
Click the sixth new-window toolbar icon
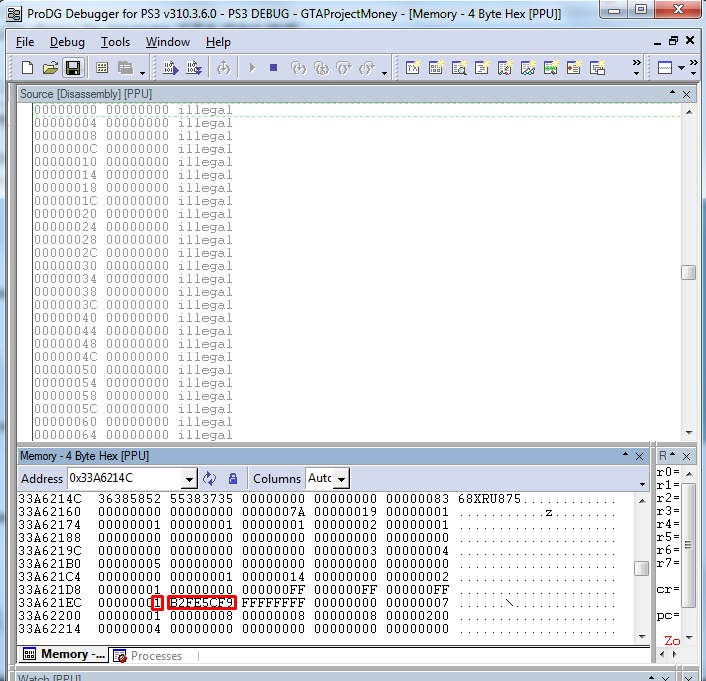tap(528, 68)
